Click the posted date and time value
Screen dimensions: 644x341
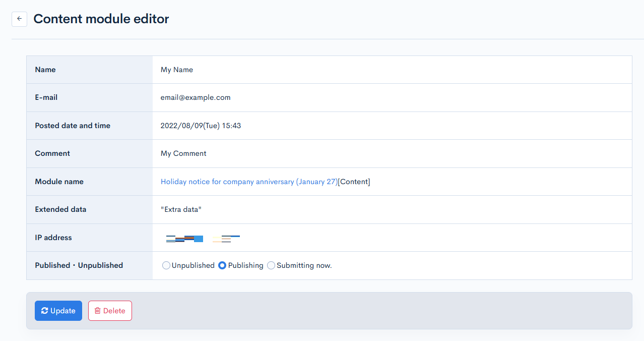[x=201, y=125]
